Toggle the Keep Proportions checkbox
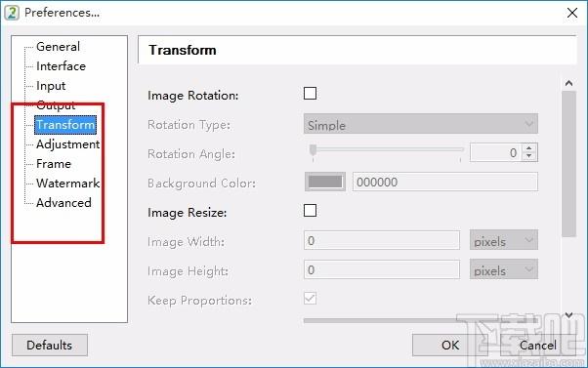 (310, 299)
